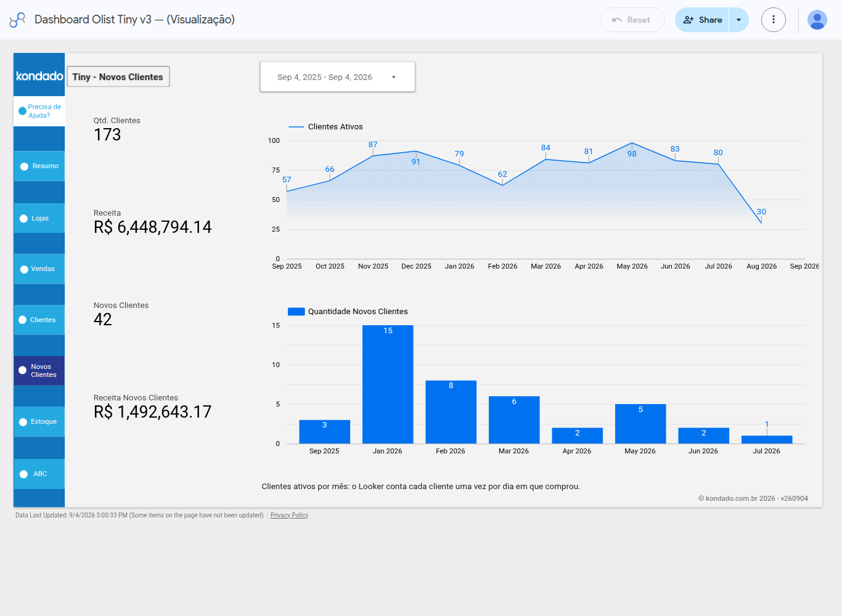Click the Looker Studio logo icon

(x=17, y=20)
